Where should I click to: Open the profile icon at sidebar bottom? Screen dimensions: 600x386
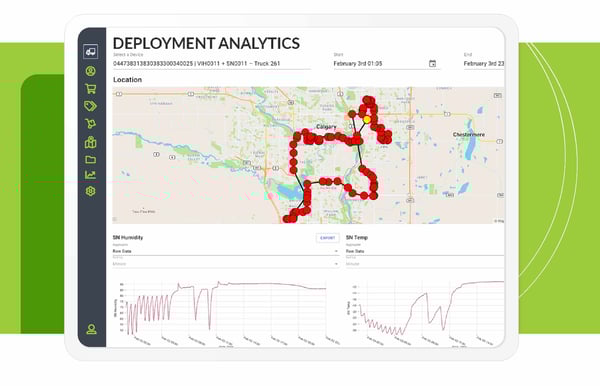coord(91,329)
